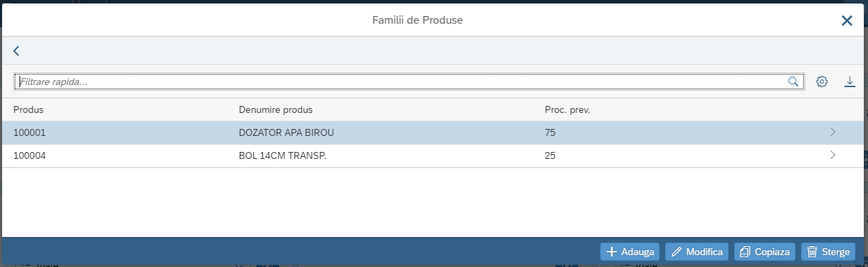Go back using the left arrow
Image resolution: width=868 pixels, height=267 pixels.
16,51
